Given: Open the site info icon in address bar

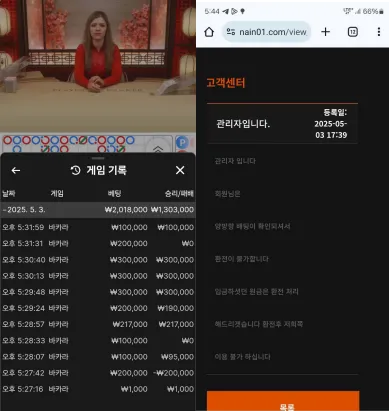Looking at the screenshot, I should pyautogui.click(x=231, y=32).
